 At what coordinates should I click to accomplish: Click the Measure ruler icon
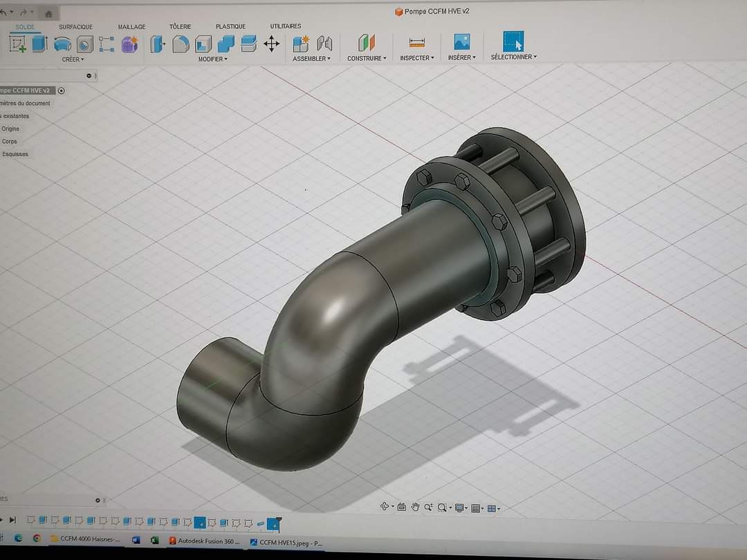point(417,43)
